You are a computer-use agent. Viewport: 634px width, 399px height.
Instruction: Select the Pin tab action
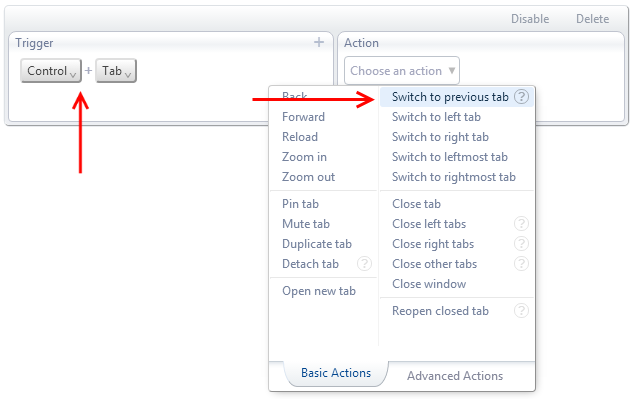tap(300, 203)
